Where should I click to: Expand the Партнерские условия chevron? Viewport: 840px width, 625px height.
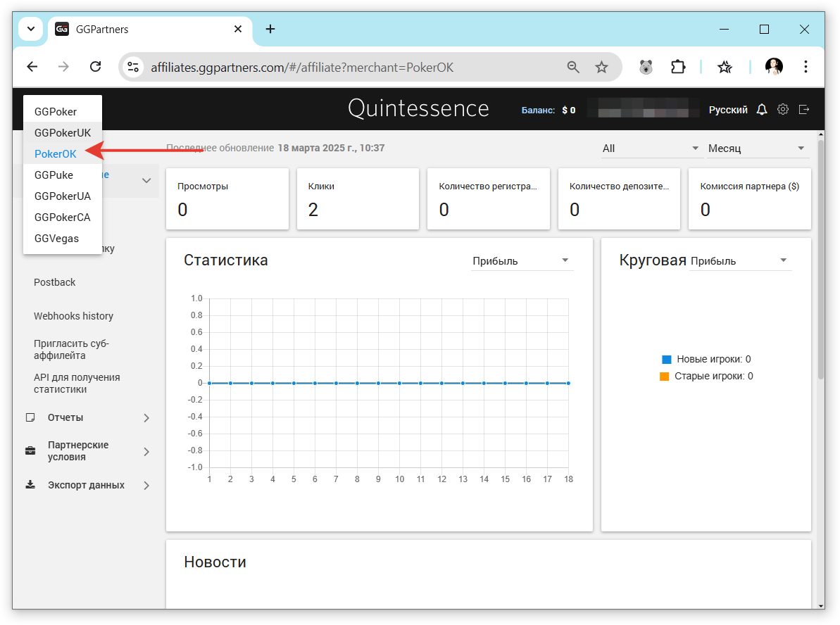pyautogui.click(x=146, y=451)
